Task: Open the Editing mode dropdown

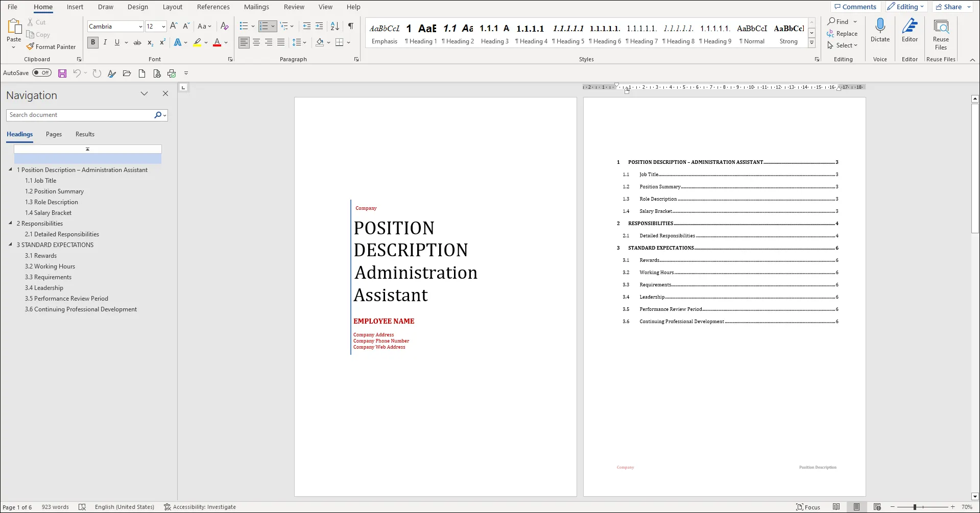Action: tap(906, 7)
